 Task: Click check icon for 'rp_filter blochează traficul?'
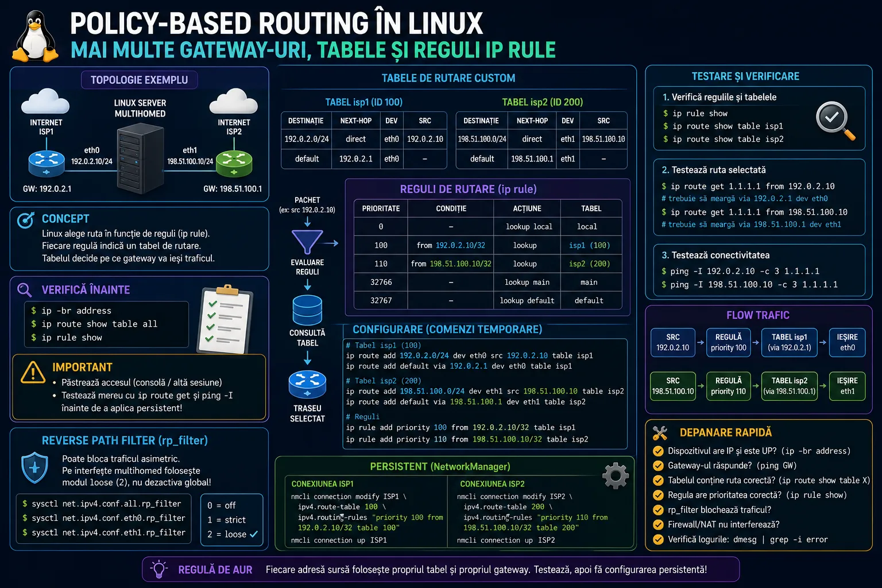658,510
